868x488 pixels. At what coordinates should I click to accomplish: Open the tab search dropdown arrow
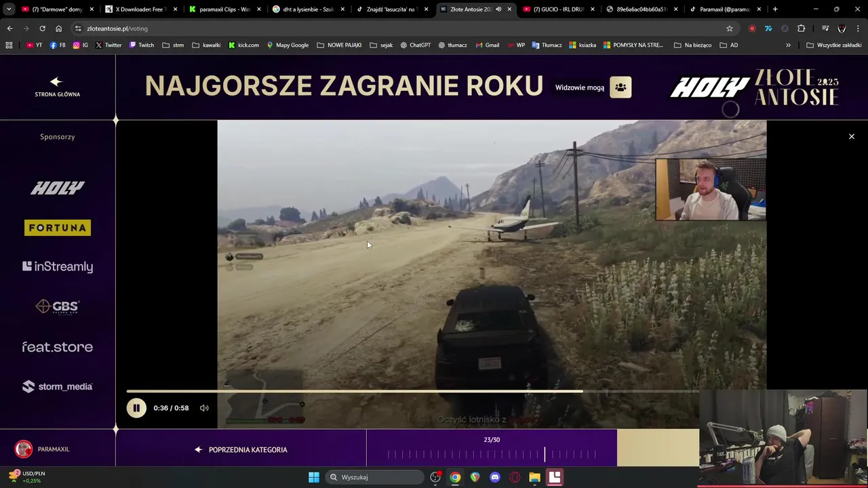8,9
